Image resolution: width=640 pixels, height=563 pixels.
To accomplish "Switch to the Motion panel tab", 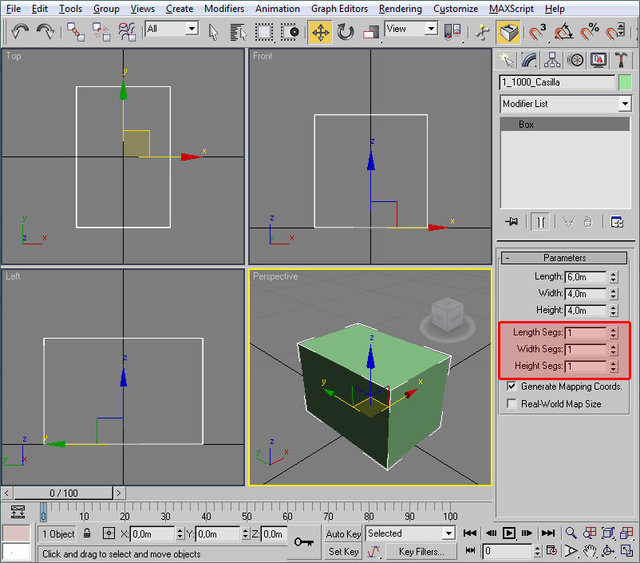I will [x=576, y=60].
